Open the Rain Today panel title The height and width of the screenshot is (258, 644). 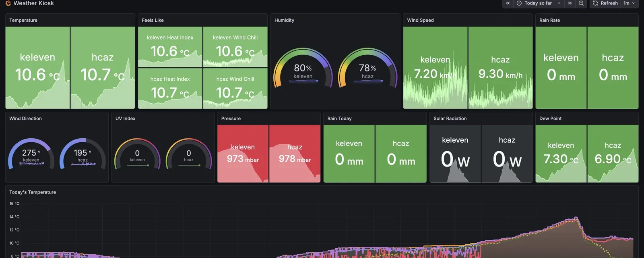click(x=339, y=119)
